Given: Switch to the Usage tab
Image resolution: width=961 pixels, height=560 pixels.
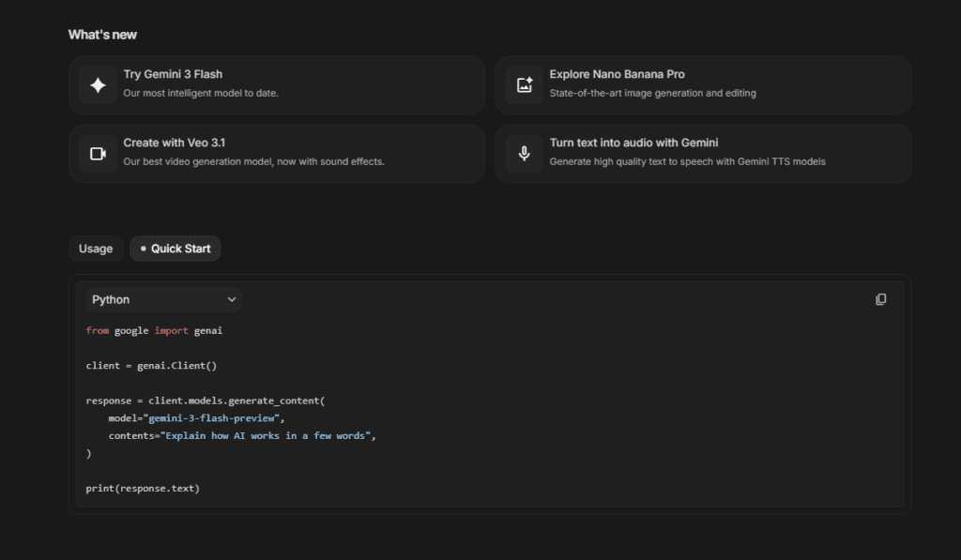Looking at the screenshot, I should [x=95, y=249].
